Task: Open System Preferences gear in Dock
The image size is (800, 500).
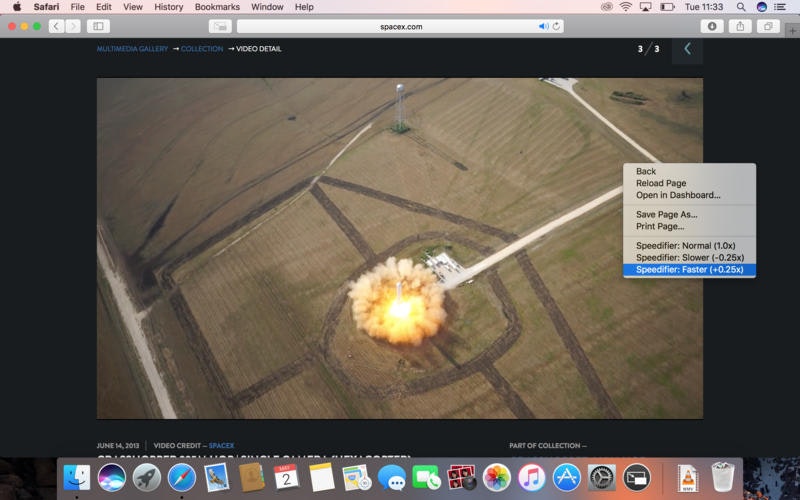Action: (602, 478)
